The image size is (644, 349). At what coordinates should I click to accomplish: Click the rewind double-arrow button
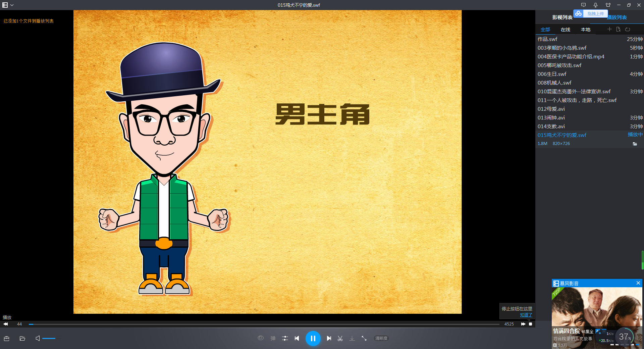(5, 324)
